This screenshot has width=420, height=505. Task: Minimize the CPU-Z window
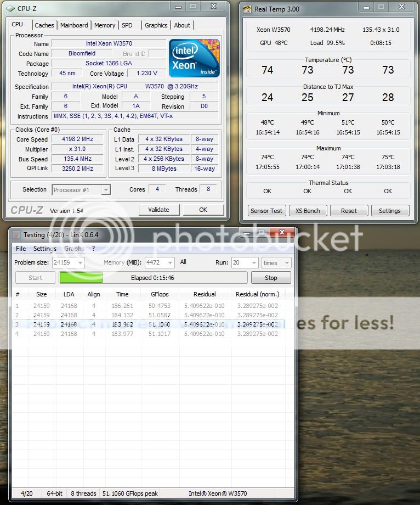point(178,7)
